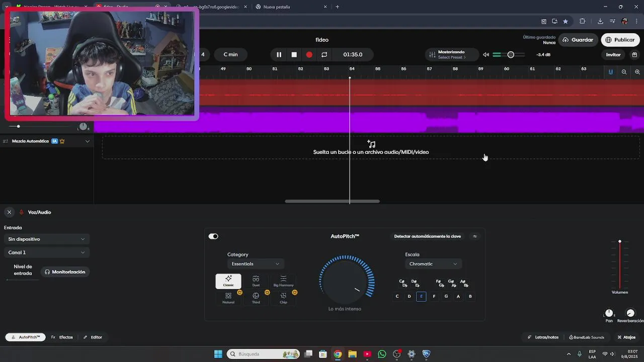644x362 pixels.
Task: Click Detectar automáticamente la clave
Action: 427,236
